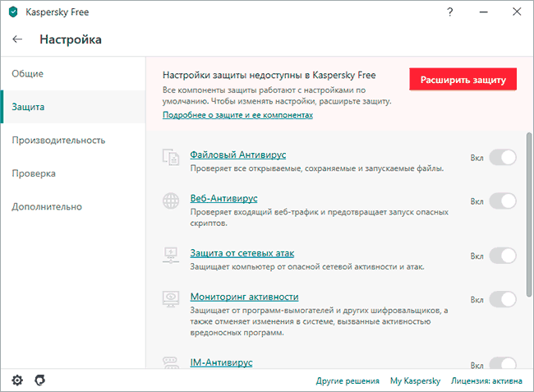
Task: Click the support headset icon at bottom
Action: coord(40,380)
